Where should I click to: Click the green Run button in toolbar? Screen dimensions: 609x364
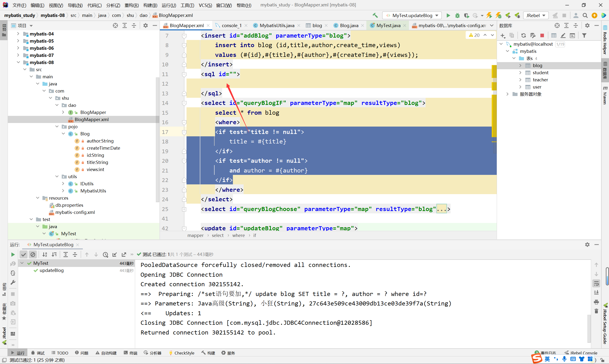(x=448, y=15)
